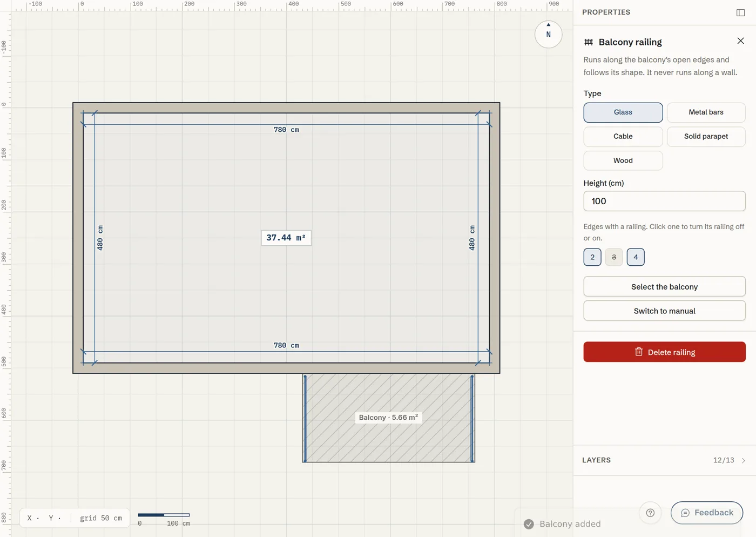Click Select the balcony button

664,287
